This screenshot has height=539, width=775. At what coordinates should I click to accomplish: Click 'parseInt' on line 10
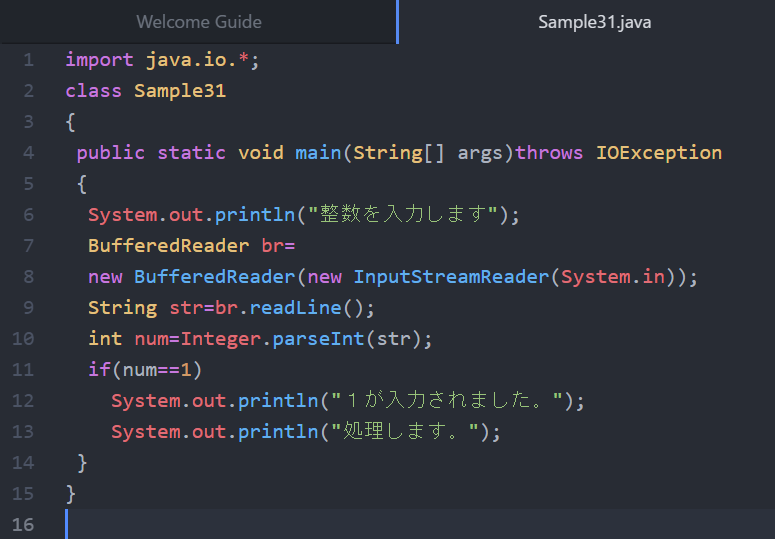[318, 339]
